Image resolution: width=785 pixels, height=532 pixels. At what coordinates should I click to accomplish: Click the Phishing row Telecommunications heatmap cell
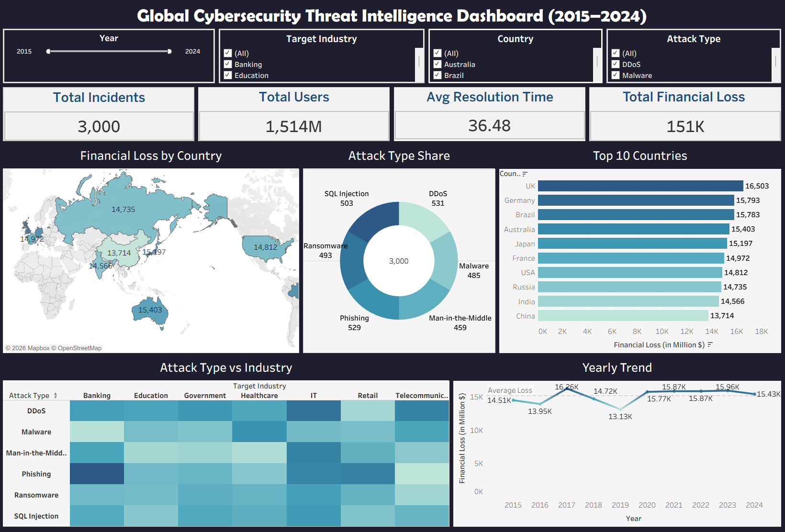[x=422, y=474]
